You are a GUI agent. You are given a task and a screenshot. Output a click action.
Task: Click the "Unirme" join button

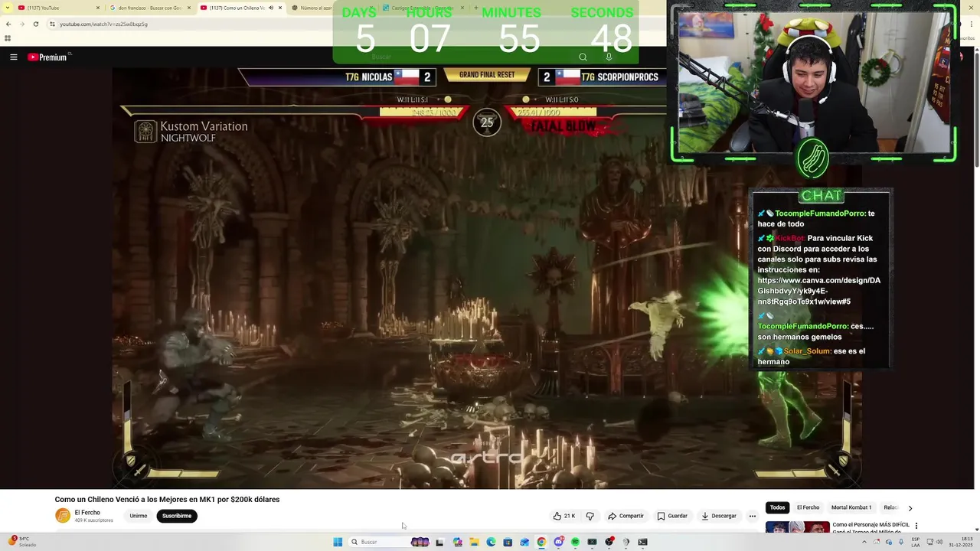[139, 516]
